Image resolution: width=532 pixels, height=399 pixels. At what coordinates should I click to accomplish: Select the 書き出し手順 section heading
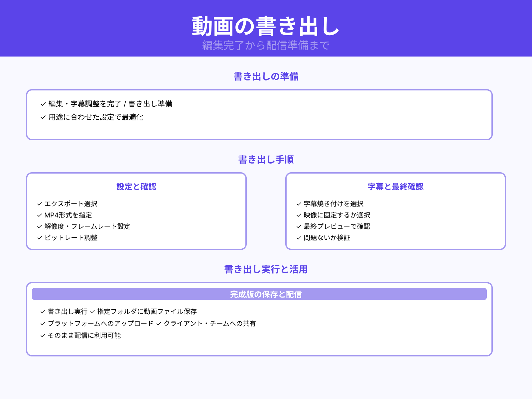(x=266, y=160)
